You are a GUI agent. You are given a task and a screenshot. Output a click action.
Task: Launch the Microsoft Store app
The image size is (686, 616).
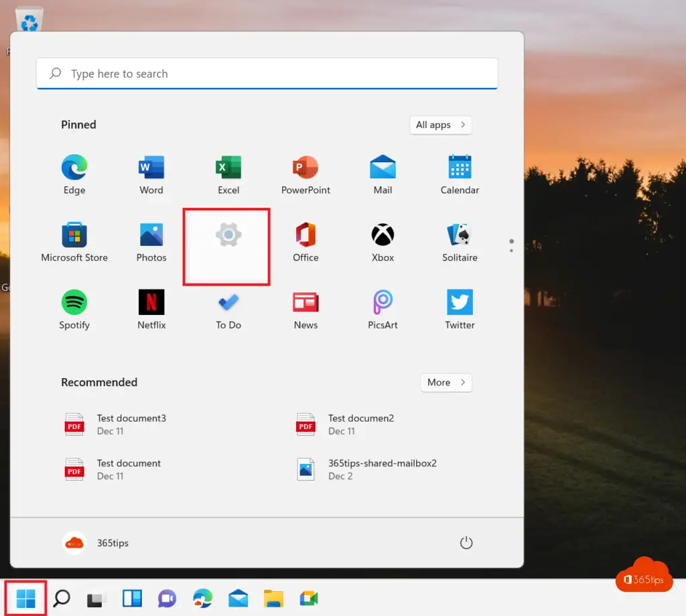pos(74,241)
